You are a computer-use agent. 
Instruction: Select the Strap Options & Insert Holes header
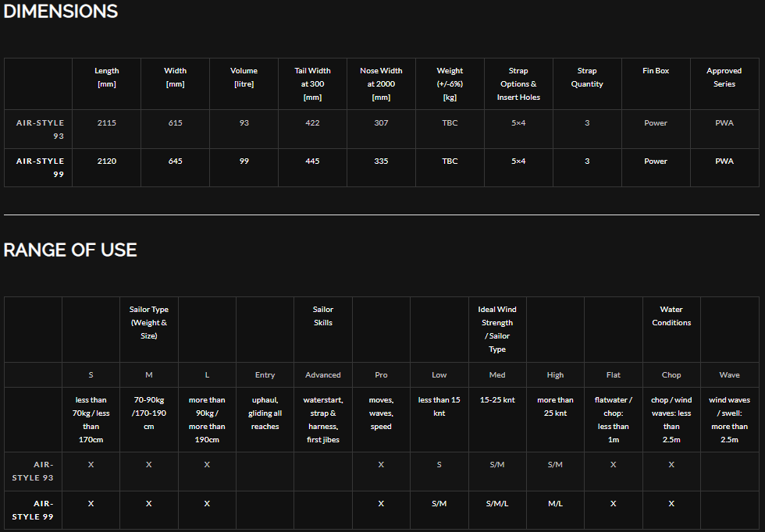[518, 84]
